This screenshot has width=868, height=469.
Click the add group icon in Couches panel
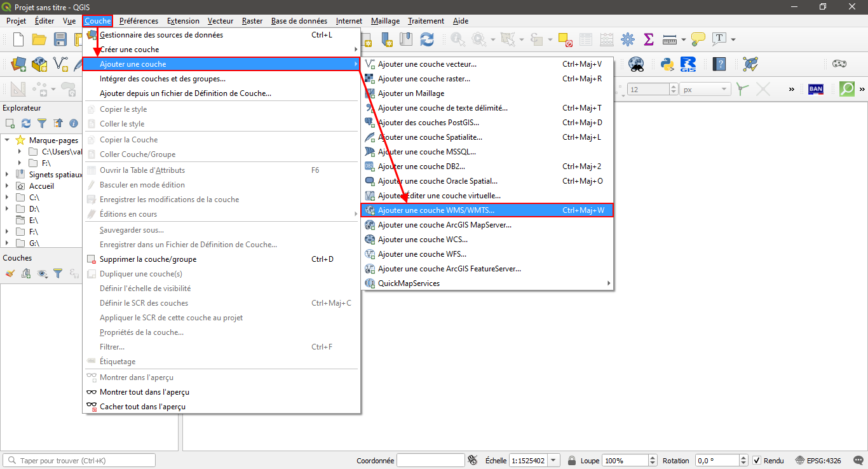(26, 273)
